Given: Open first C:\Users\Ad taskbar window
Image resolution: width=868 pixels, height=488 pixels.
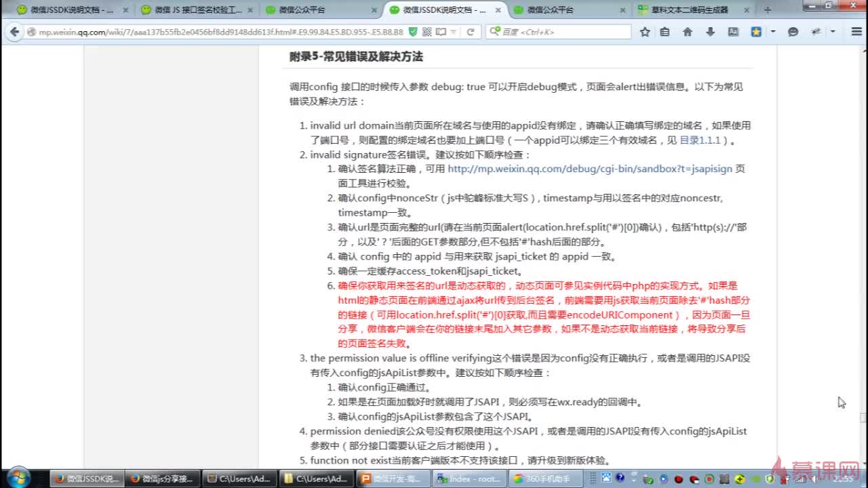Looking at the screenshot, I should coord(240,479).
